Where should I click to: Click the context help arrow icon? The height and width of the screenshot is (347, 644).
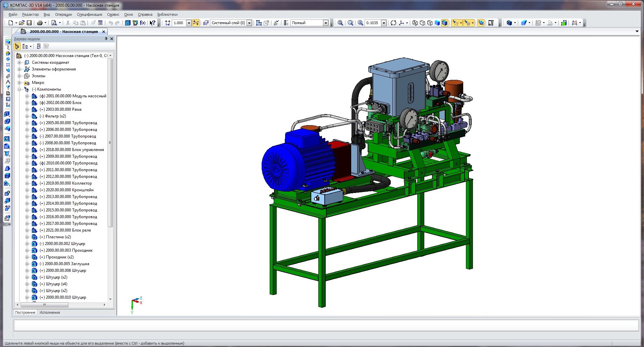pyautogui.click(x=152, y=23)
